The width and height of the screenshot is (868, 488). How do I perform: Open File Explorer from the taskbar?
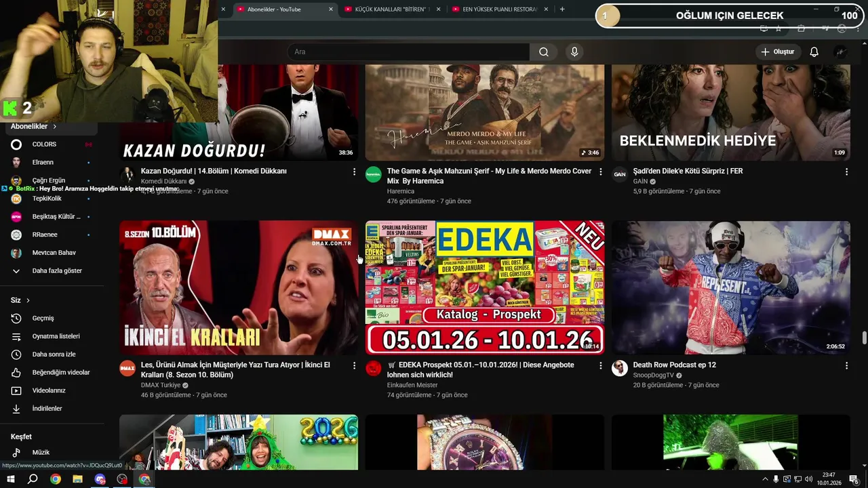pos(77,479)
